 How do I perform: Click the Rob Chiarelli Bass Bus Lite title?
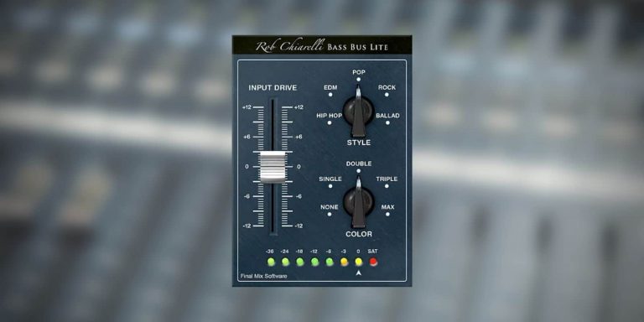pos(322,46)
